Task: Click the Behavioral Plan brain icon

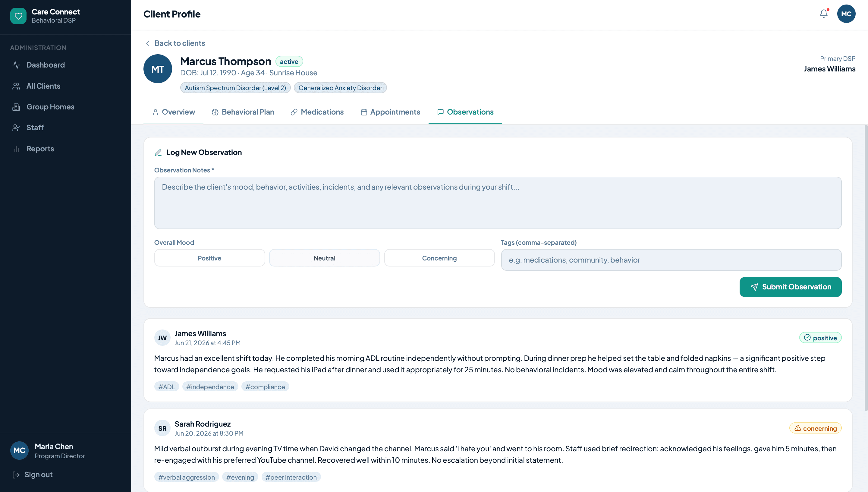Action: 215,112
